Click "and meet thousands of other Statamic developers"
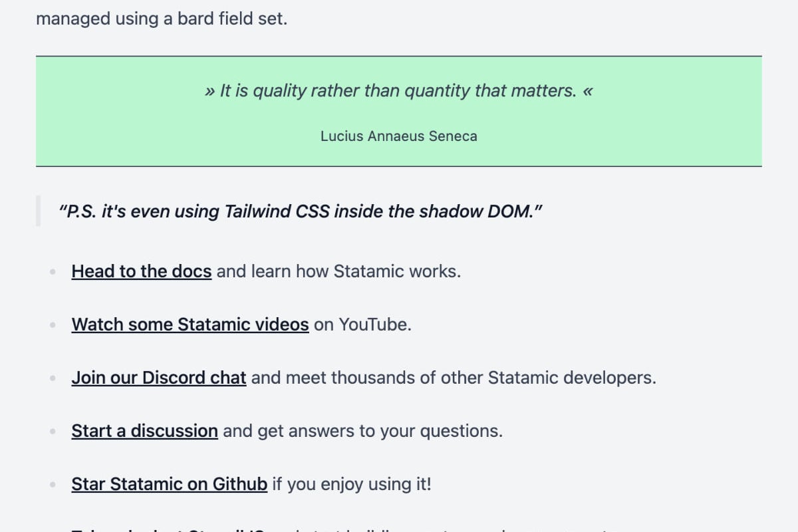 454,378
